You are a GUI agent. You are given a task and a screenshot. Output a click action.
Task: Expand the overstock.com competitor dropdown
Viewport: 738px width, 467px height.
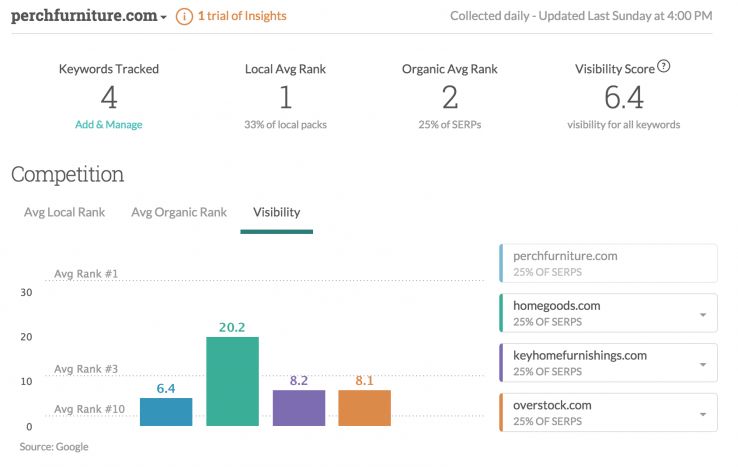point(702,414)
